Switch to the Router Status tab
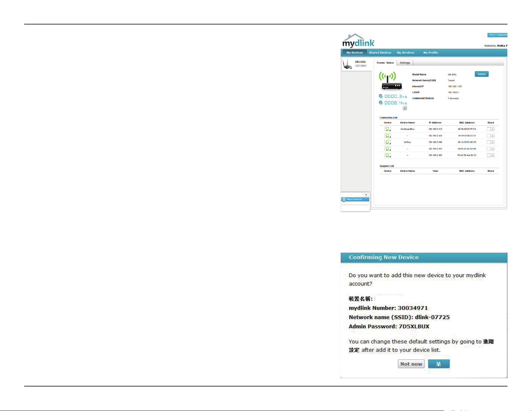This screenshot has height=411, width=532. [385, 63]
